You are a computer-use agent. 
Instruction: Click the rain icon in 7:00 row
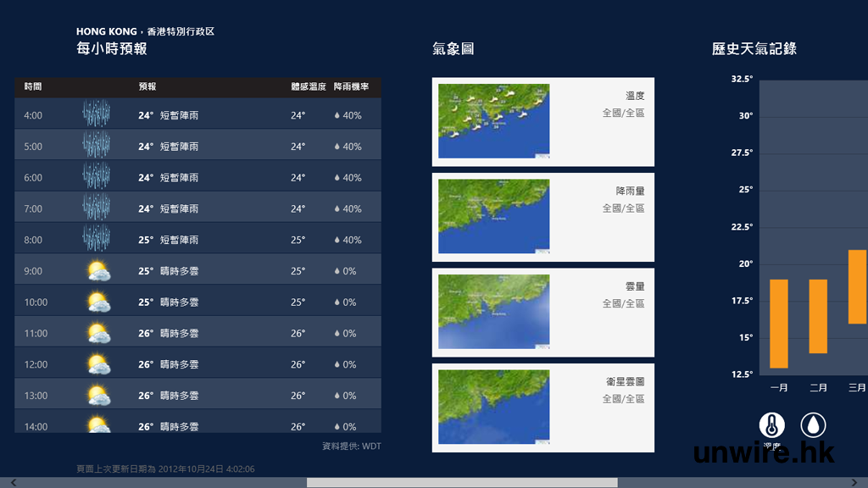(97, 208)
